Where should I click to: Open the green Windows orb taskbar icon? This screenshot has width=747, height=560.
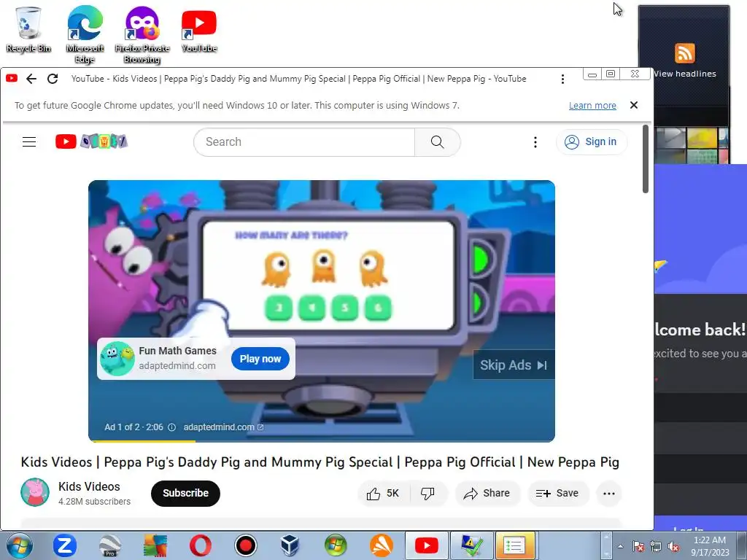(336, 545)
